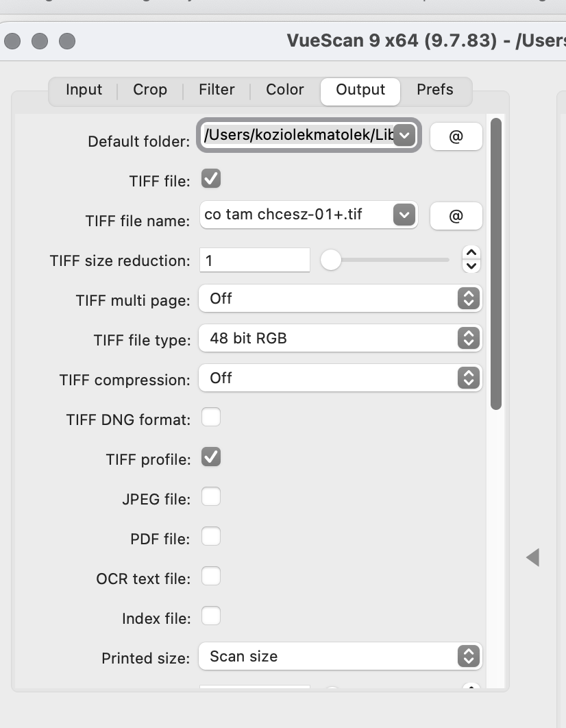Click the TIFF size reduction slider handle
This screenshot has width=566, height=728.
pos(331,260)
